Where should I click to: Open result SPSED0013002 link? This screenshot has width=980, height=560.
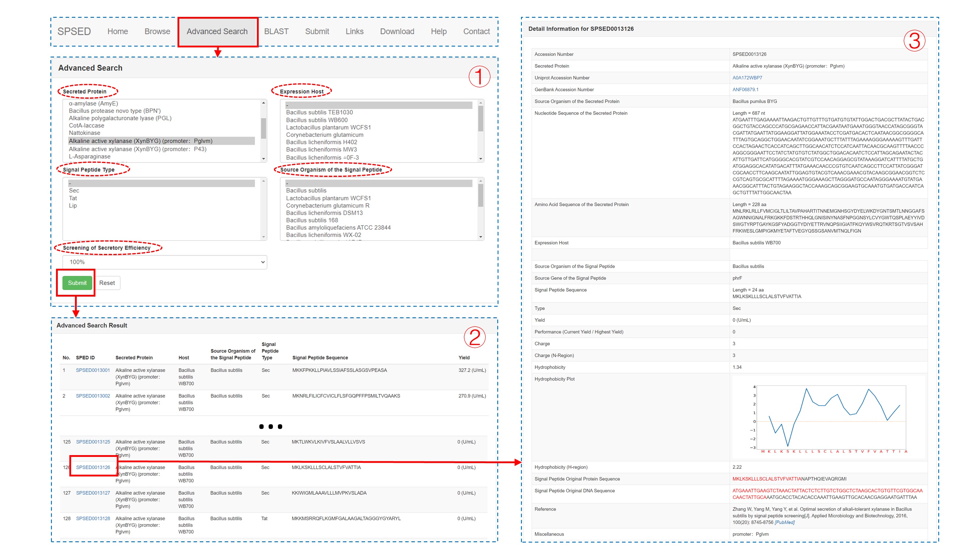click(93, 396)
